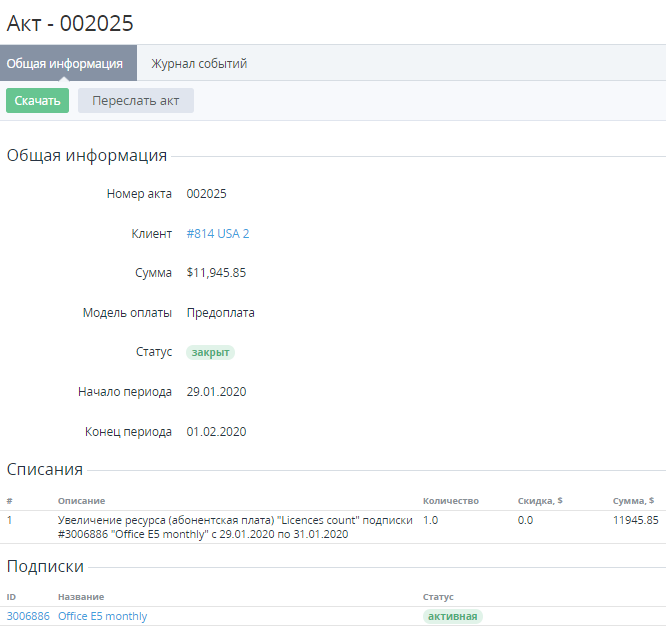Select the charge row description text
Image resolution: width=666 pixels, height=629 pixels.
(235, 527)
